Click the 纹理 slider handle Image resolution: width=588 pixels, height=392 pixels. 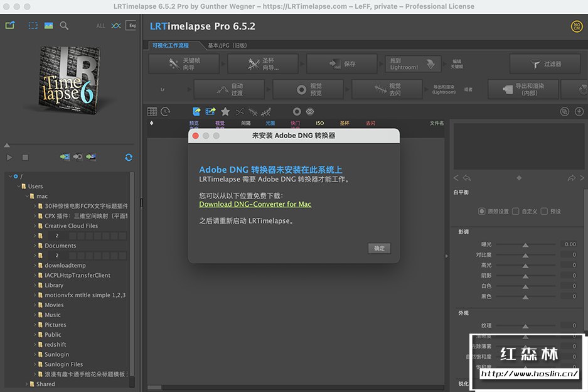(525, 326)
